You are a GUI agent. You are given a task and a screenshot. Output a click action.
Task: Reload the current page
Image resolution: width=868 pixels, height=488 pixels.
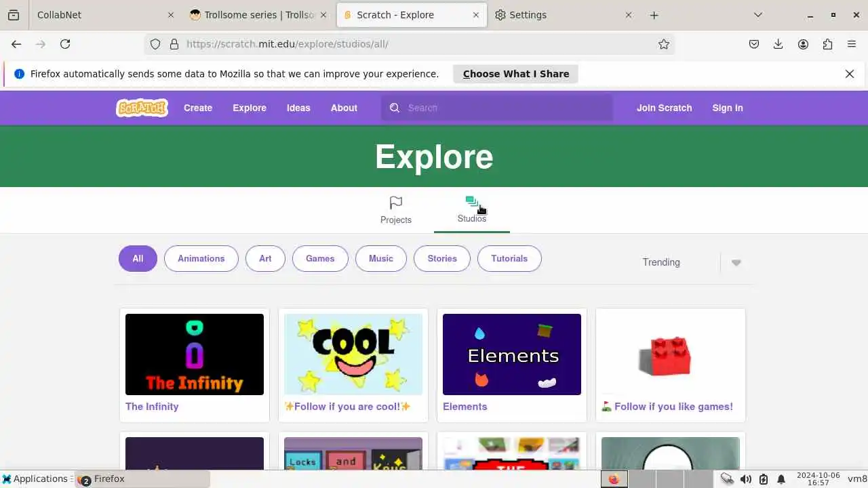coord(65,44)
